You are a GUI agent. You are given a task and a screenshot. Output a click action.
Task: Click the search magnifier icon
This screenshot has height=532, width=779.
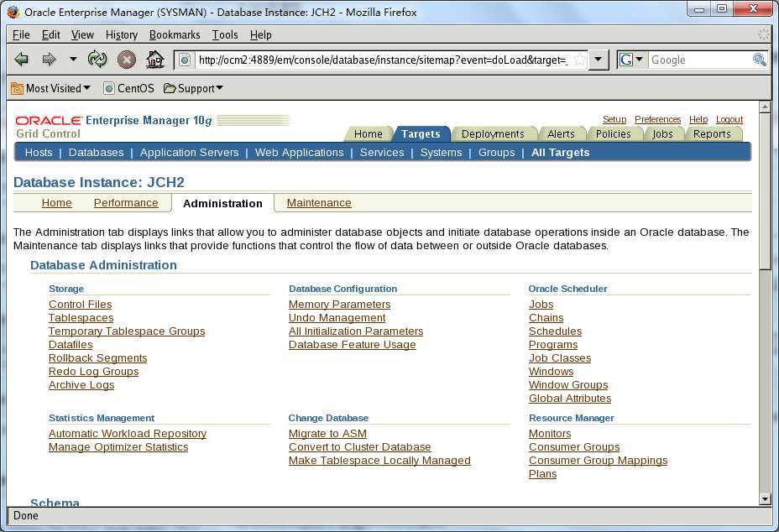(x=759, y=60)
